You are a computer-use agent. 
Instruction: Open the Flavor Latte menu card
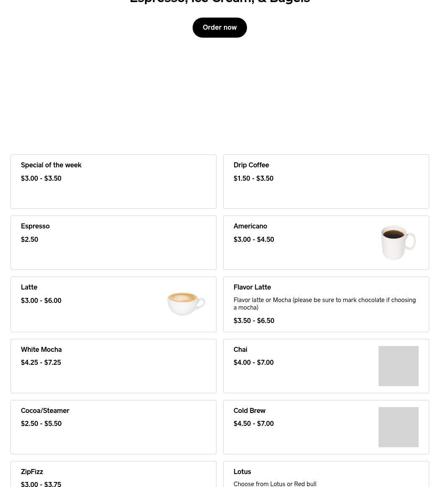pyautogui.click(x=326, y=305)
